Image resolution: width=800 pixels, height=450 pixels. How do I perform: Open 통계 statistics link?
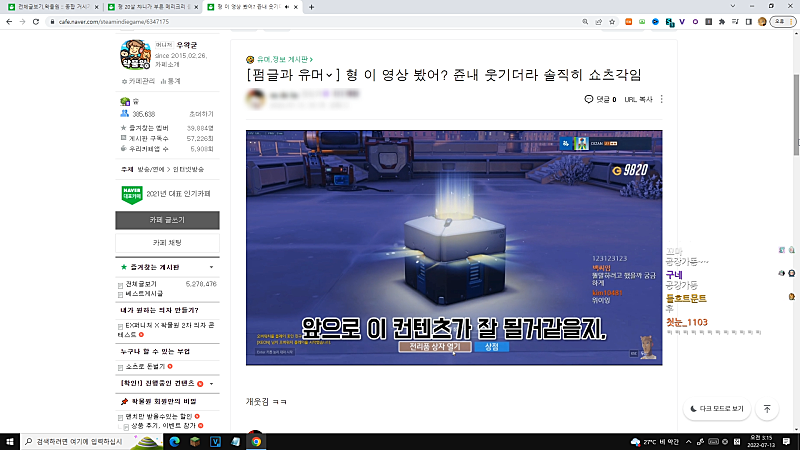pos(171,81)
